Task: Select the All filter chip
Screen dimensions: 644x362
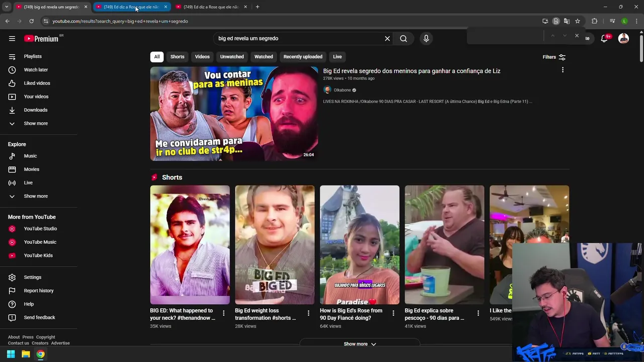Action: click(157, 57)
